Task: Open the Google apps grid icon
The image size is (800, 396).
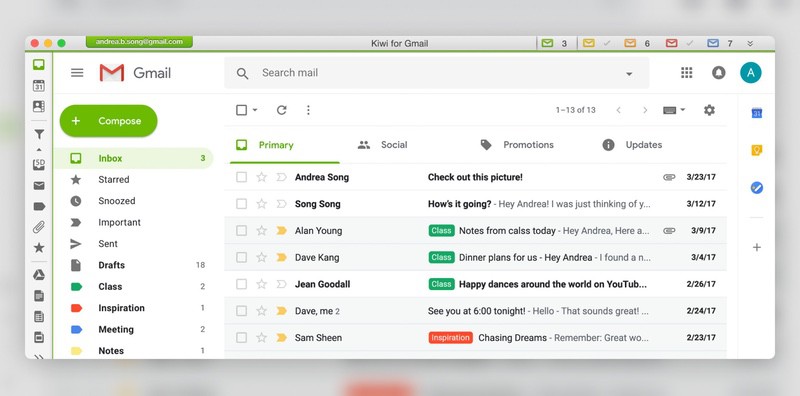Action: point(687,72)
